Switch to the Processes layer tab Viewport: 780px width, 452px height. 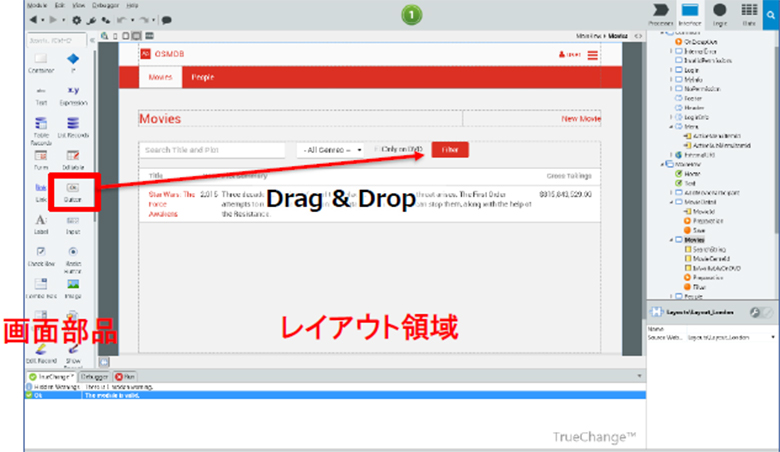(661, 15)
